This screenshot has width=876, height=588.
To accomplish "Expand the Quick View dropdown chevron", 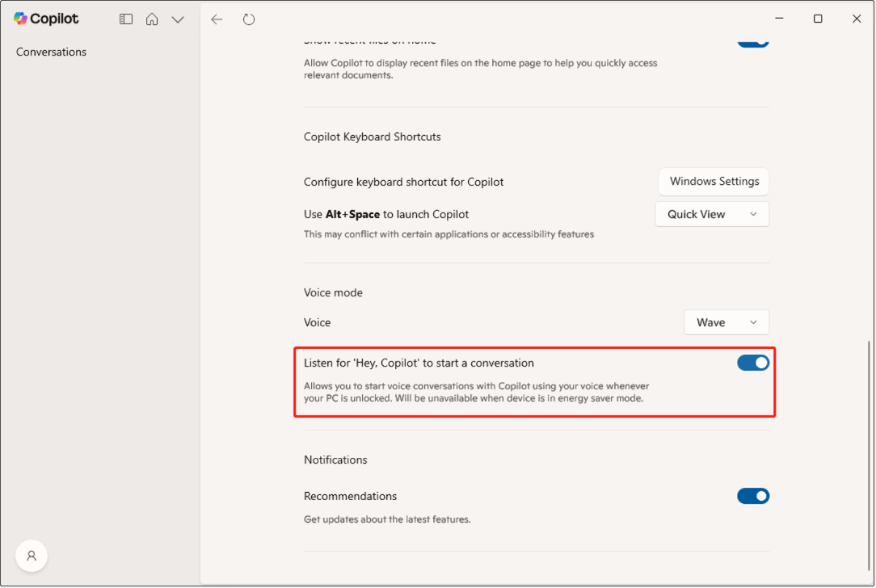I will pos(755,214).
